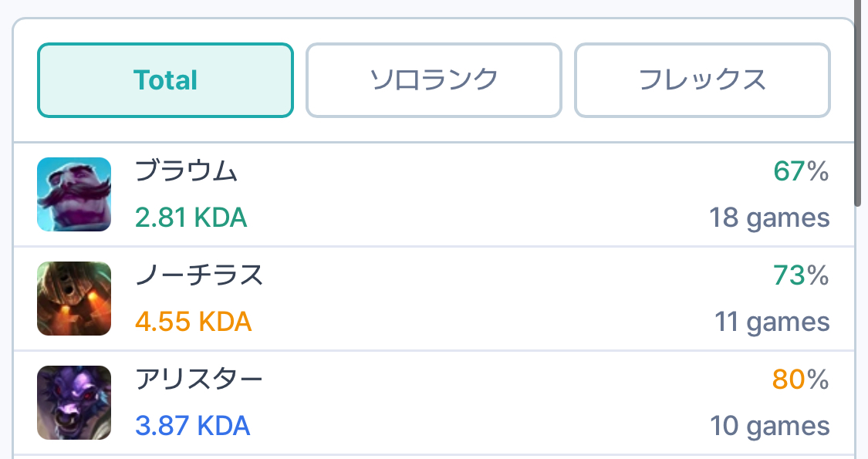
Task: Switch to the ソロランク tab
Action: tap(434, 80)
